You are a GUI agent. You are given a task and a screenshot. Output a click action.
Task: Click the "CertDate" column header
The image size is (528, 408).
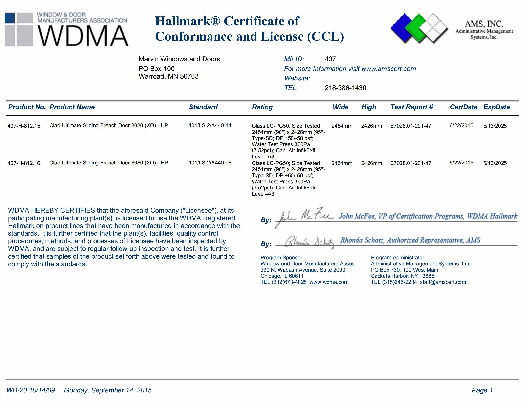tap(463, 107)
